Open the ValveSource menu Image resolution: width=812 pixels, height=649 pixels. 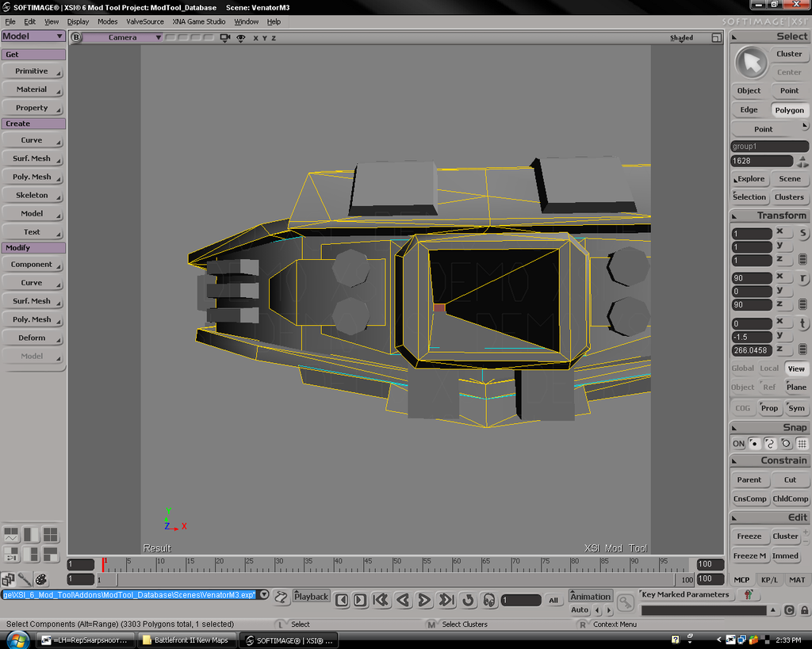145,21
